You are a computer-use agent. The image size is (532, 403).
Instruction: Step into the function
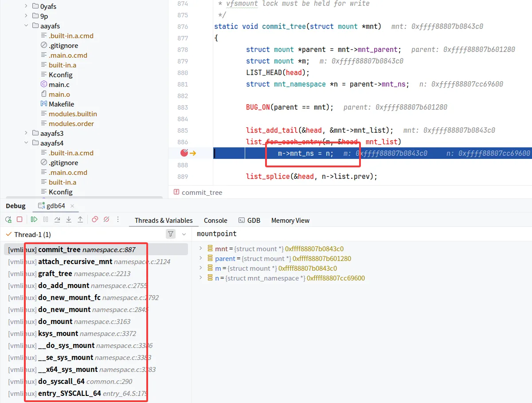click(x=69, y=219)
